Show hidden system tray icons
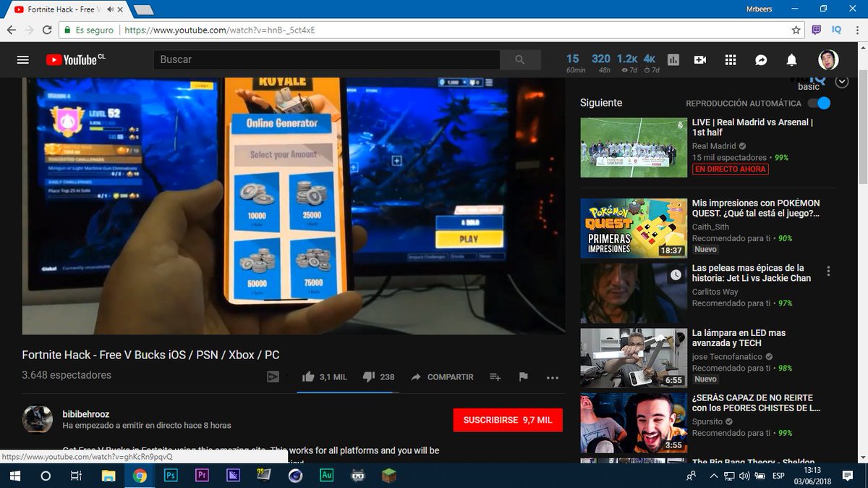This screenshot has height=488, width=868. (x=714, y=476)
